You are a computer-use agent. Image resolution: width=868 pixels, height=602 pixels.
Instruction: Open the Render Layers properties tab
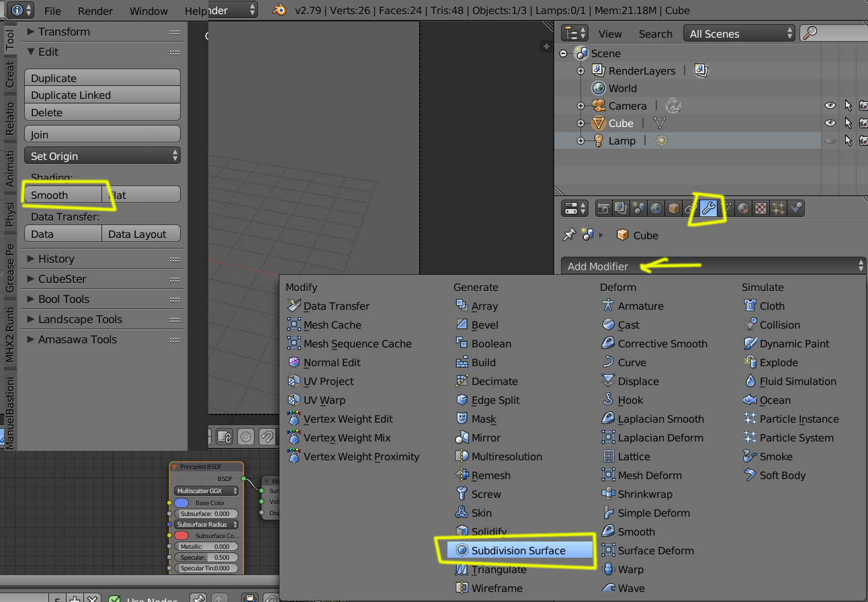pyautogui.click(x=621, y=208)
